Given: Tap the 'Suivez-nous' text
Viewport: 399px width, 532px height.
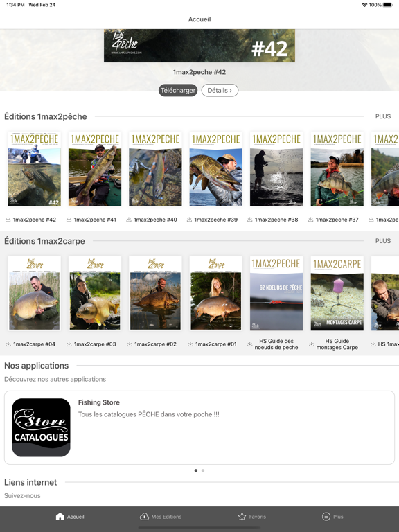Looking at the screenshot, I should click(x=22, y=496).
